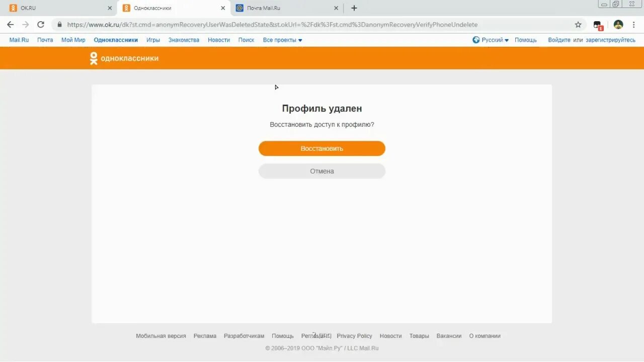Image resolution: width=644 pixels, height=362 pixels.
Task: Open Помощь footer link
Action: click(x=283, y=336)
